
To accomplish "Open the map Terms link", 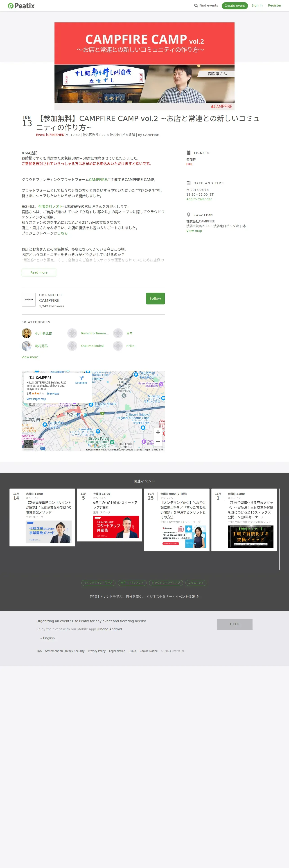I will click(x=139, y=450).
